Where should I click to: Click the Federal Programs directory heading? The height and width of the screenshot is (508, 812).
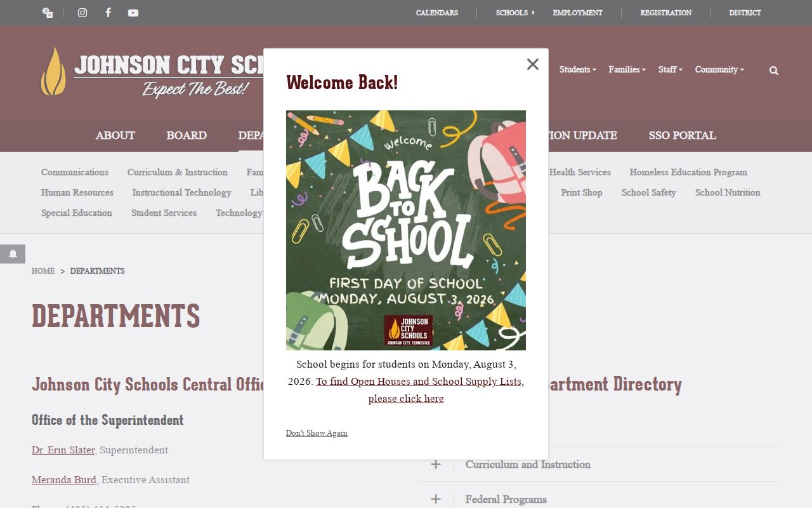click(506, 499)
